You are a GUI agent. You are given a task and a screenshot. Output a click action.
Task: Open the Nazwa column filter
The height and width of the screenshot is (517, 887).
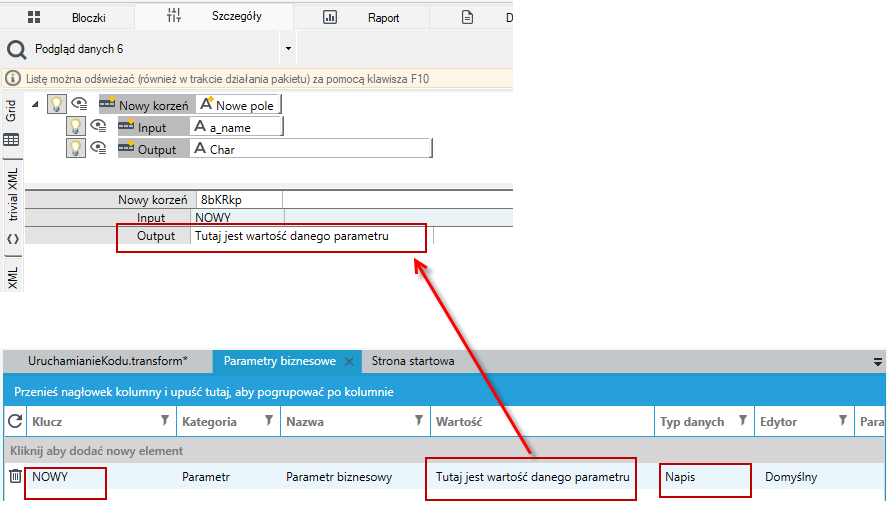419,420
